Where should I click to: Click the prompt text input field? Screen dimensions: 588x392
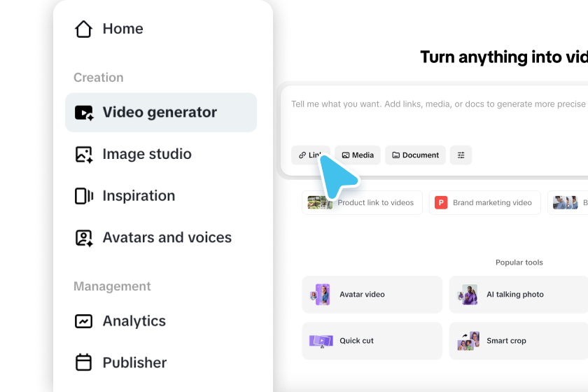point(435,114)
